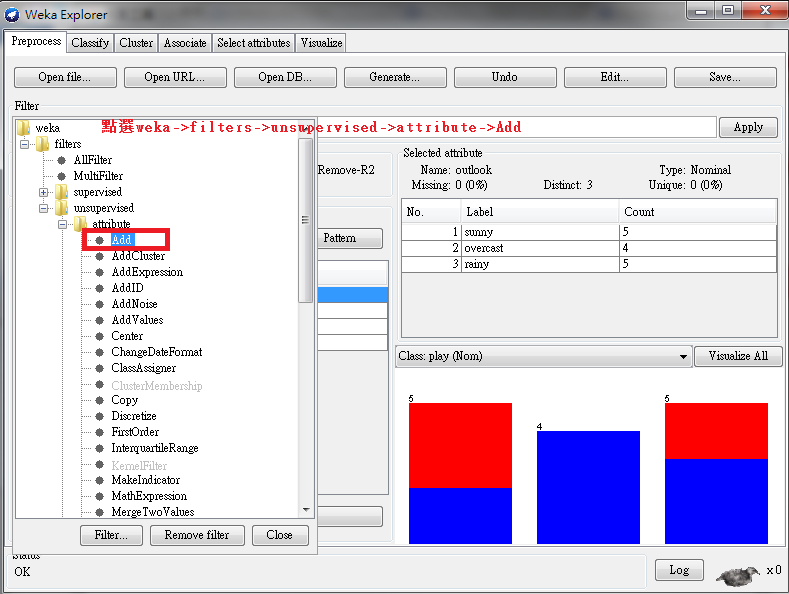The width and height of the screenshot is (789, 594).
Task: Apply the selected filter
Action: point(748,127)
